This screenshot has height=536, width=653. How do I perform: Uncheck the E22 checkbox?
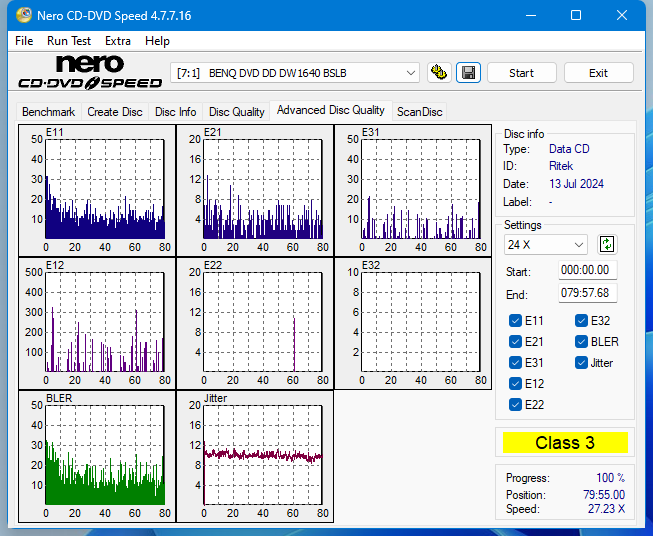point(515,404)
